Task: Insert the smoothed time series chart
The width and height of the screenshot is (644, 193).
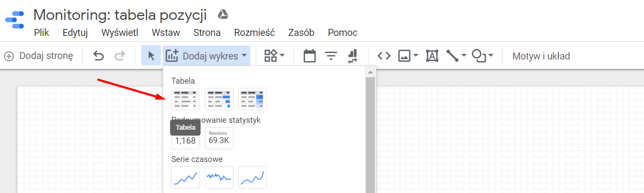Action: (252, 177)
